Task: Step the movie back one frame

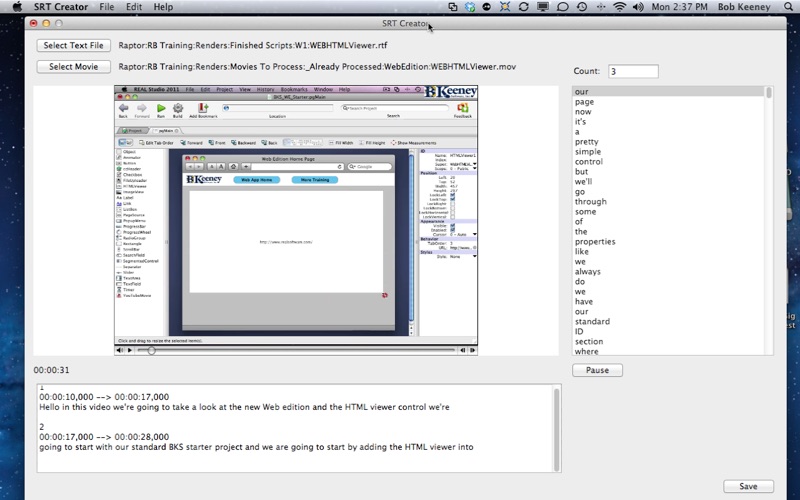Action: coord(463,351)
